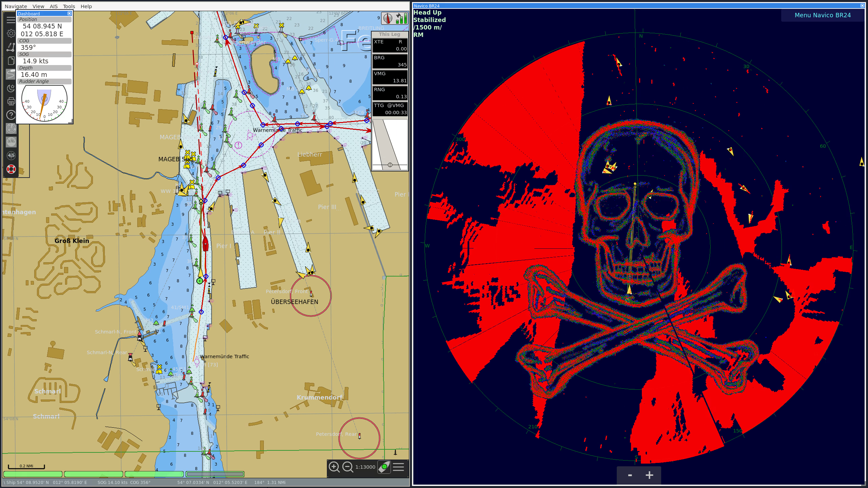The height and width of the screenshot is (488, 868).
Task: Select the Create Route tool
Action: 11,47
